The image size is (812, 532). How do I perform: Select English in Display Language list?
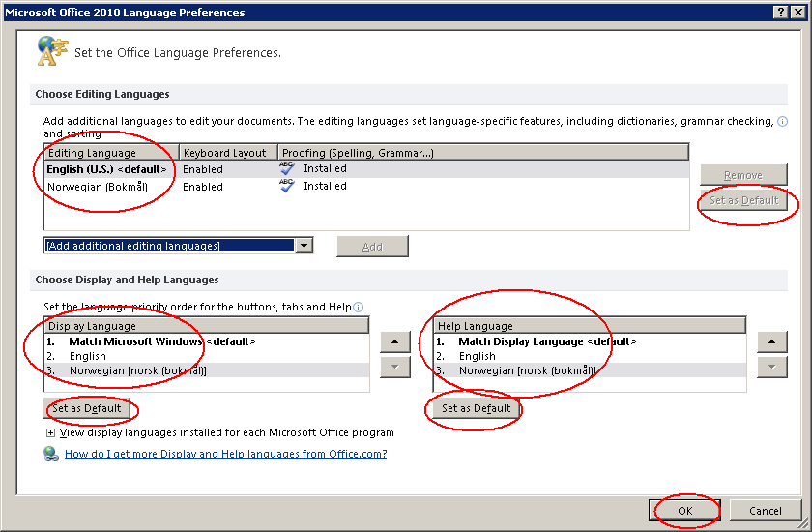(87, 356)
